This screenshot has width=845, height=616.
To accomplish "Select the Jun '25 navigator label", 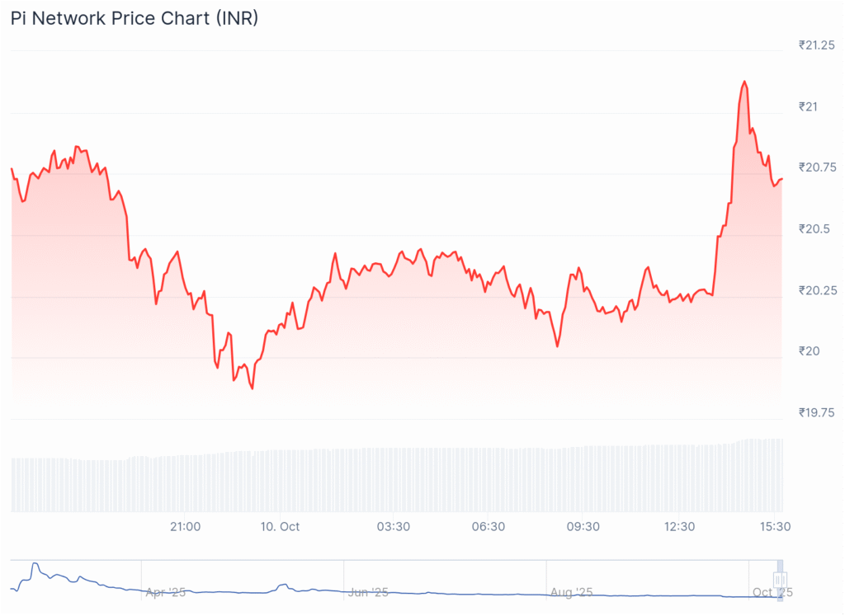I will pyautogui.click(x=368, y=592).
